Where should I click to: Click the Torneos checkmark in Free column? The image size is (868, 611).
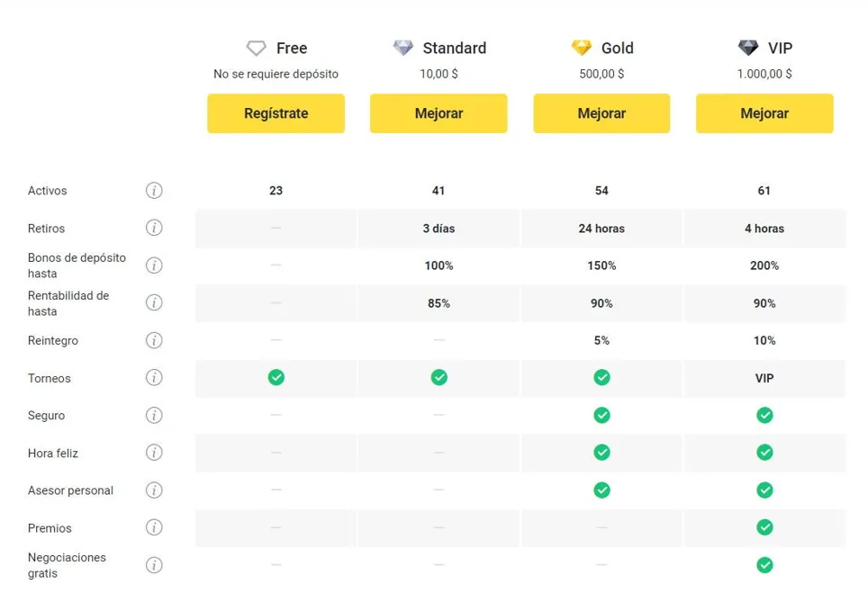pyautogui.click(x=276, y=377)
